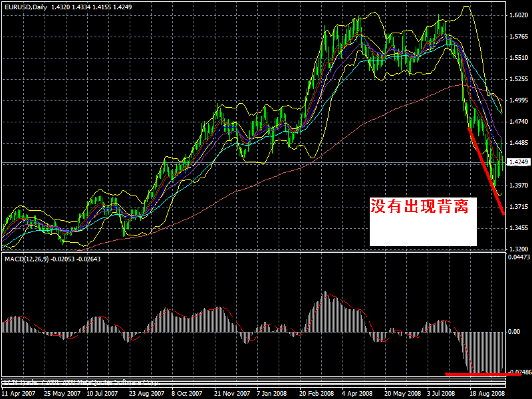Click date label 3 Jul 2008
This screenshot has height=399, width=532.
coord(441,394)
